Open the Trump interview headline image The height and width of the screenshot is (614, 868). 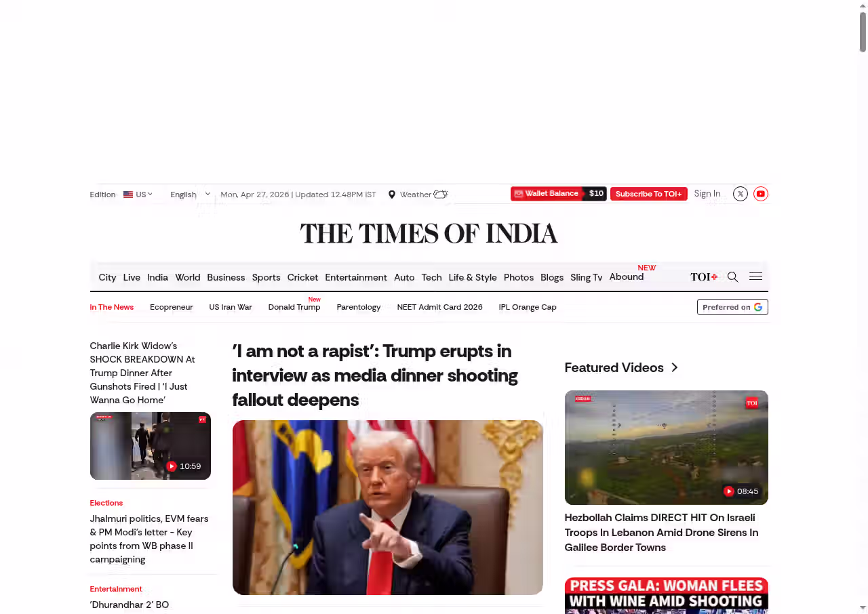388,508
